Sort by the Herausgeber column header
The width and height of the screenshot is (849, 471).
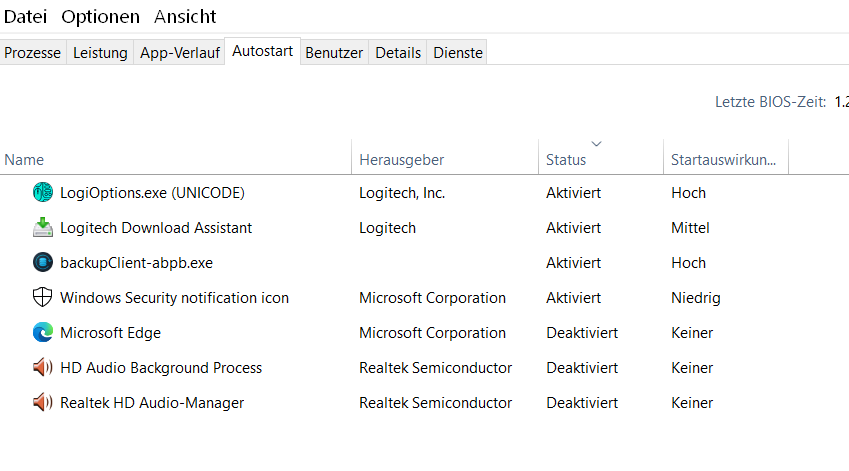pyautogui.click(x=401, y=160)
